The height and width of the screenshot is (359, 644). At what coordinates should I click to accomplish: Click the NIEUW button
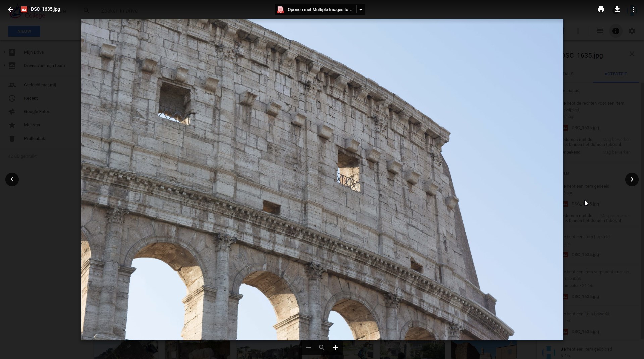click(24, 31)
